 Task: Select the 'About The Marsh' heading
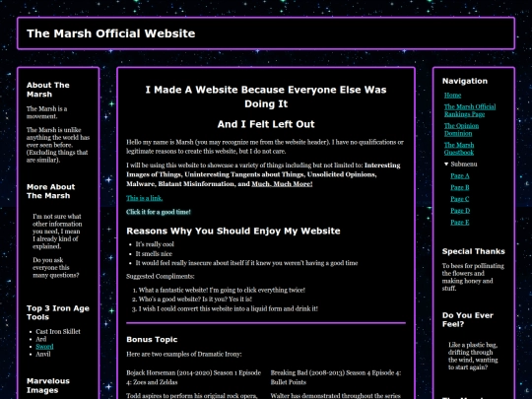tap(48, 90)
